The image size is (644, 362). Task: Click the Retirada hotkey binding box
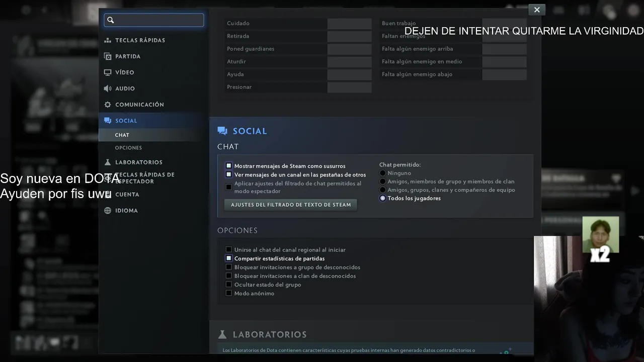coord(349,36)
